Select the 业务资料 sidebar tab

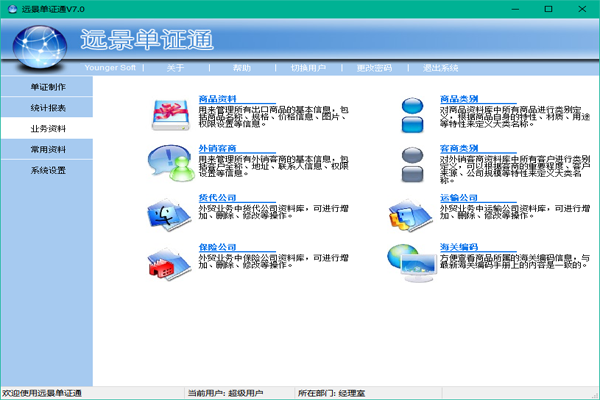[47, 129]
